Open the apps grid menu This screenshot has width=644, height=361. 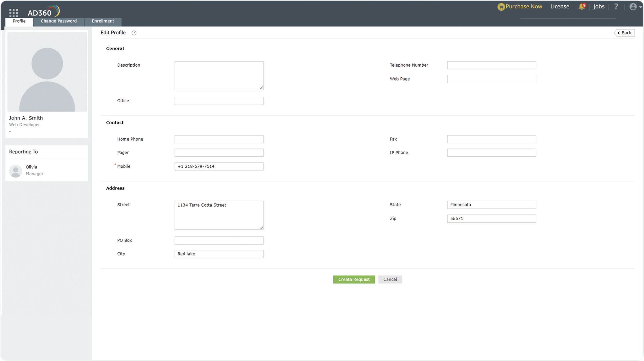(14, 13)
